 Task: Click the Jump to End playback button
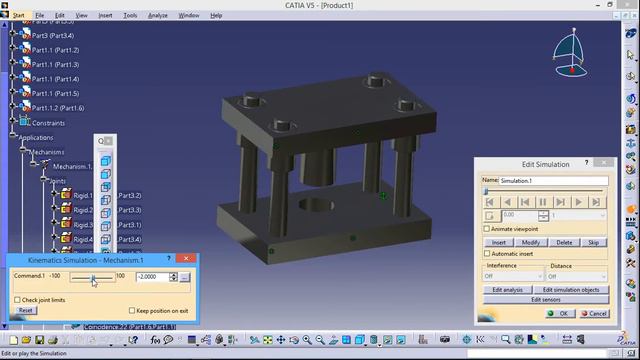coord(596,202)
